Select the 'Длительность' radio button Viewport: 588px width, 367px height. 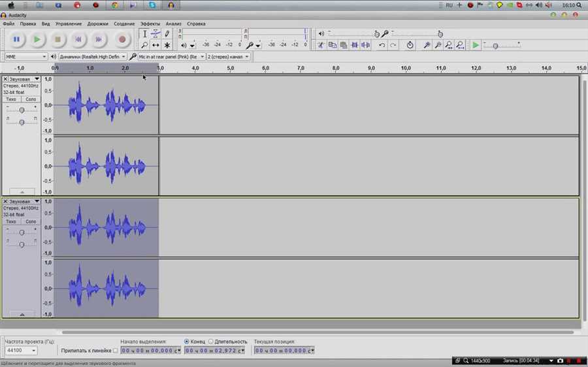click(x=210, y=342)
